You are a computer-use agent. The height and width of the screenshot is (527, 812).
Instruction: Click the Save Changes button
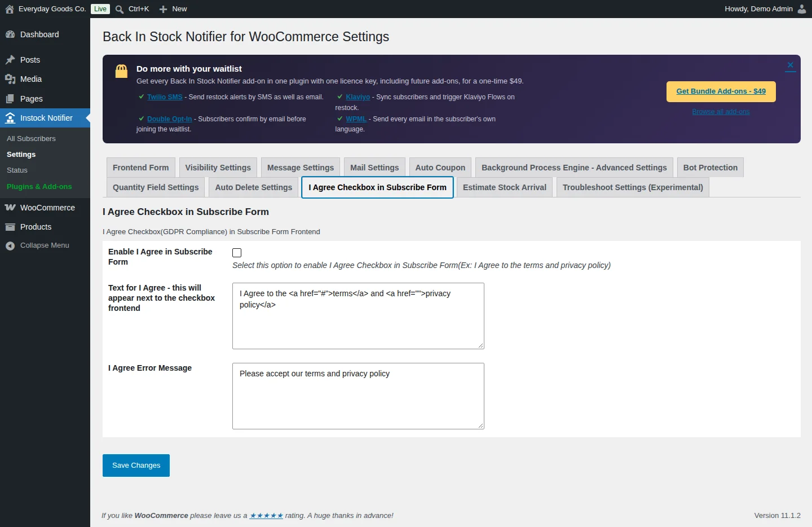[136, 465]
